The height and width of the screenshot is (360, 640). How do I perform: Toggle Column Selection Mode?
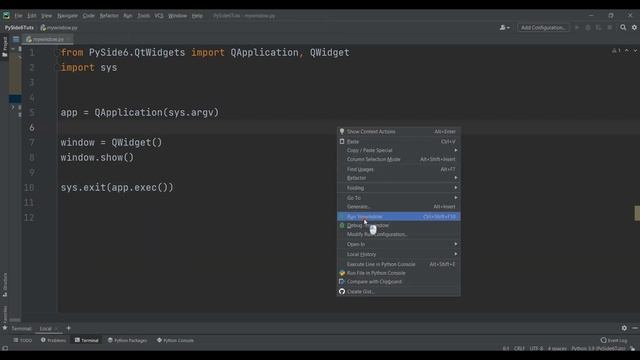[399, 159]
